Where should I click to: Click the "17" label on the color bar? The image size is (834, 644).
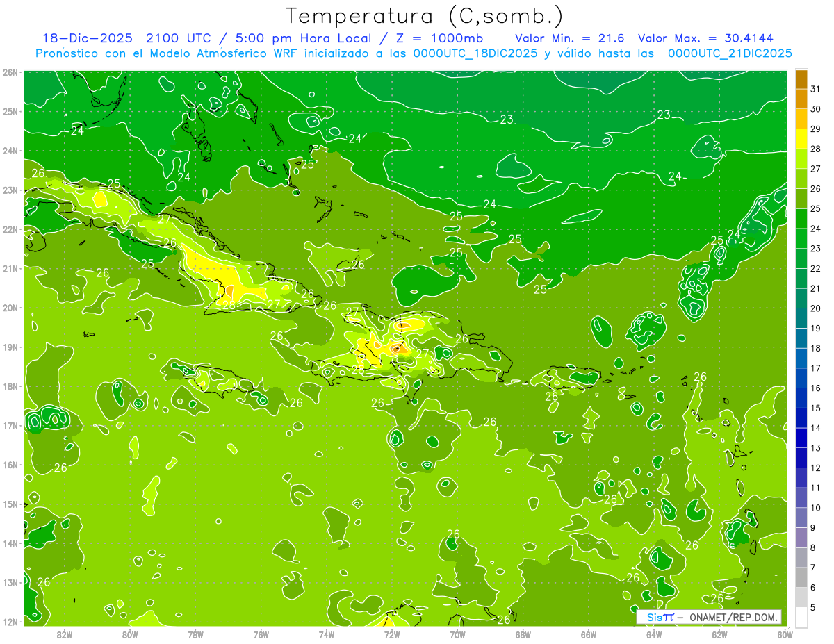816,368
